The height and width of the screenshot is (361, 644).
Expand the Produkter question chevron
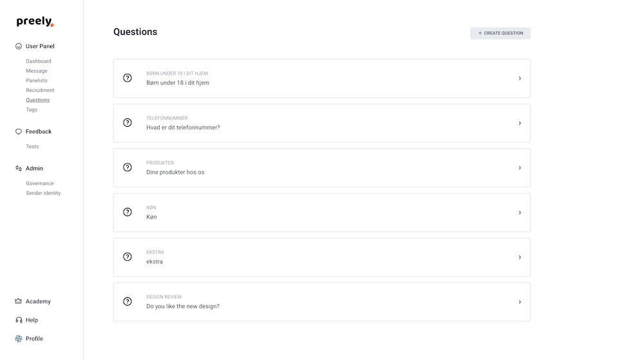[520, 168]
